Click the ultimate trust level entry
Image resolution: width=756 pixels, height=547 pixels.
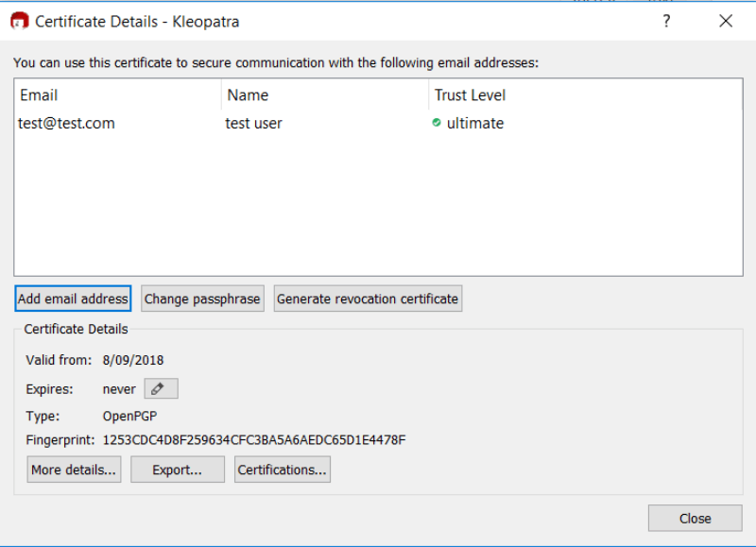tap(475, 123)
